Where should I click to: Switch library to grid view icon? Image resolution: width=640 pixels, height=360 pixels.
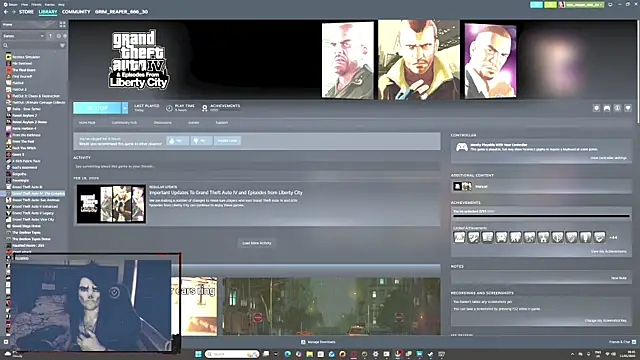(x=62, y=24)
